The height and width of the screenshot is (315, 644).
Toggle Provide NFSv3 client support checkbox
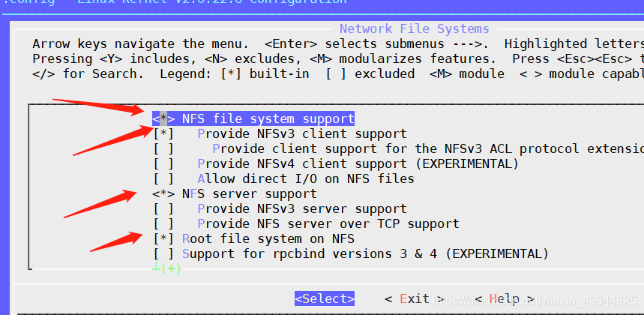click(x=163, y=134)
